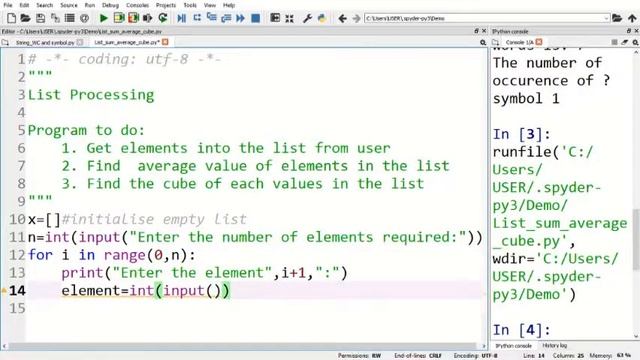Change to parent directory up arrow
The height and width of the screenshot is (360, 640).
tap(632, 18)
